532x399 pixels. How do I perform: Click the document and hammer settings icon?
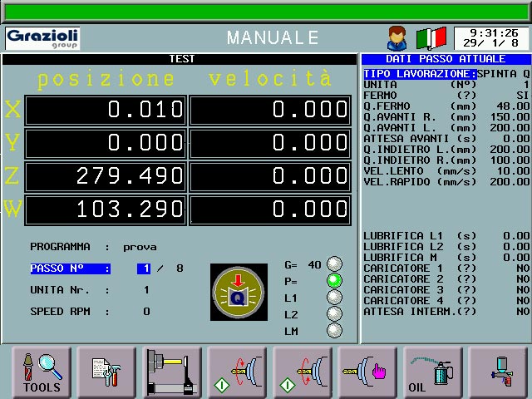click(x=106, y=372)
